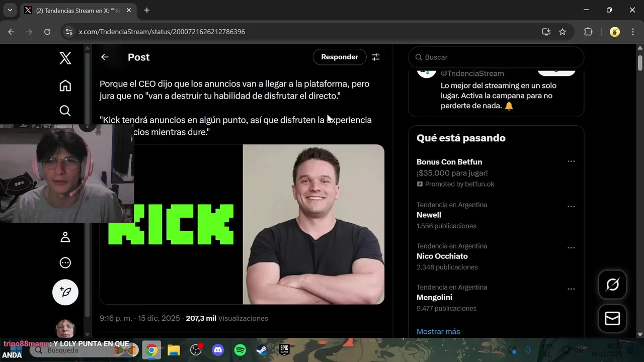The height and width of the screenshot is (362, 644).
Task: Go to the Home icon in sidebar
Action: (x=65, y=85)
